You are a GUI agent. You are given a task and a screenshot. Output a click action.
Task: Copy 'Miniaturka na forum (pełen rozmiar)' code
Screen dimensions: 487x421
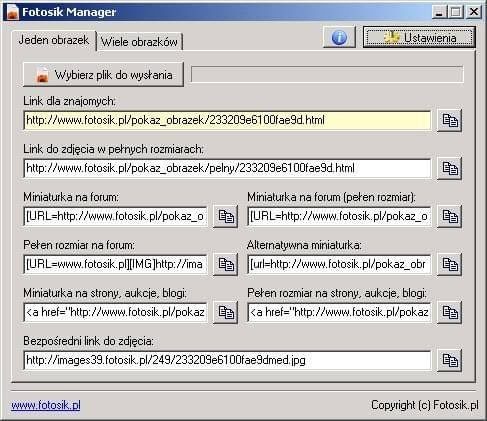tap(449, 216)
